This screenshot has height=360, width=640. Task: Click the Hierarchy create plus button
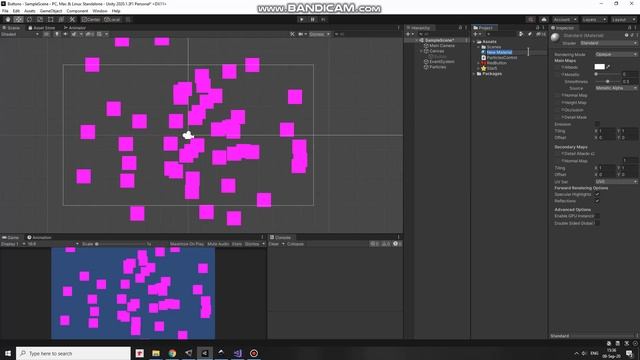click(409, 34)
